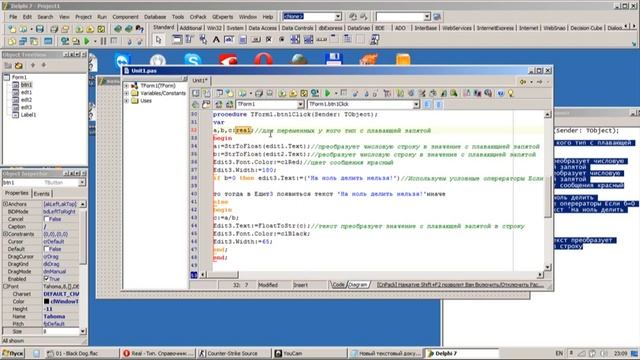Viewport: 640px width, 360px height.
Task: Select the Unit1* editor tab
Action: [x=200, y=80]
